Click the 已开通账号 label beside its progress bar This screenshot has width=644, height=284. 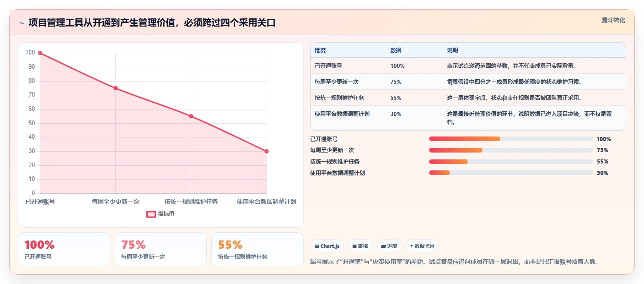[324, 139]
